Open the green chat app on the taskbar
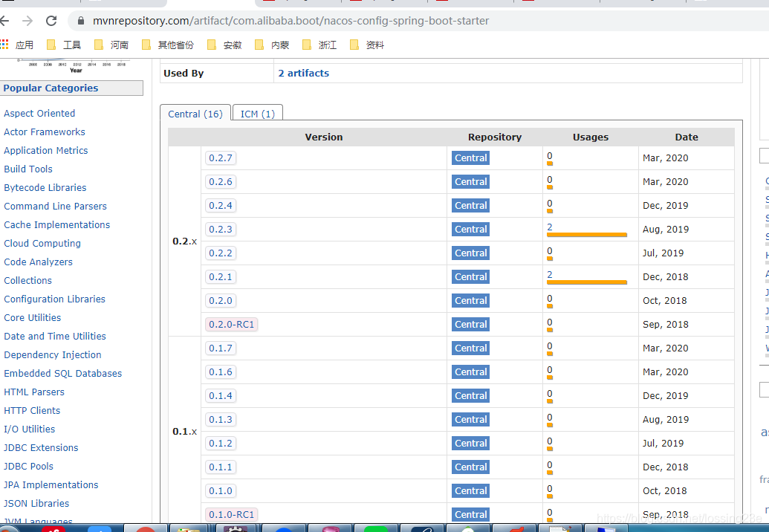Screen dimensions: 769x532 pos(375,528)
